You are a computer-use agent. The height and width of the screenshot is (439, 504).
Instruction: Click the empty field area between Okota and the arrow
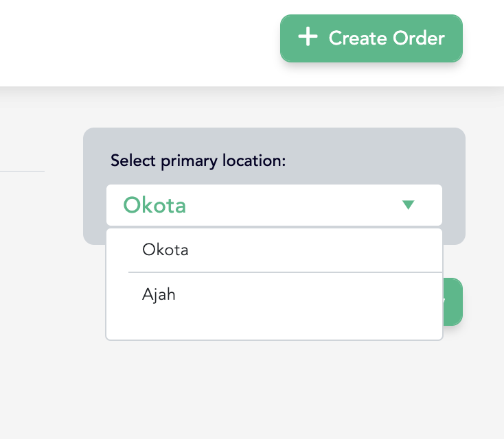tap(288, 205)
